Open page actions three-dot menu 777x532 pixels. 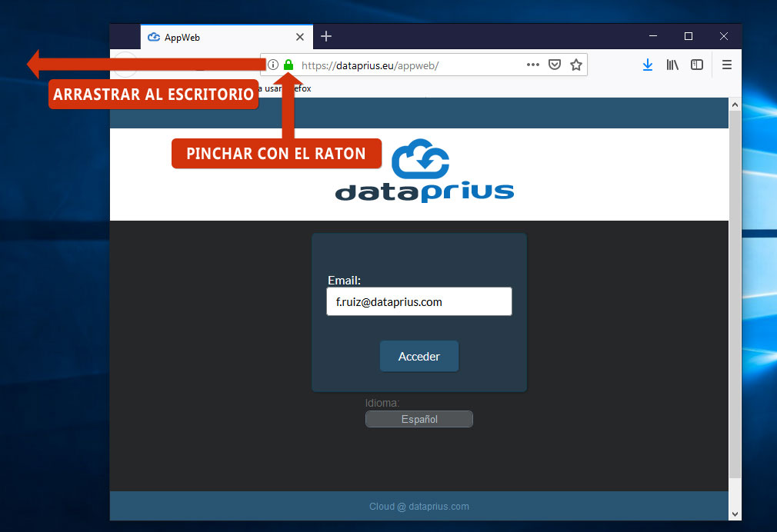[532, 65]
